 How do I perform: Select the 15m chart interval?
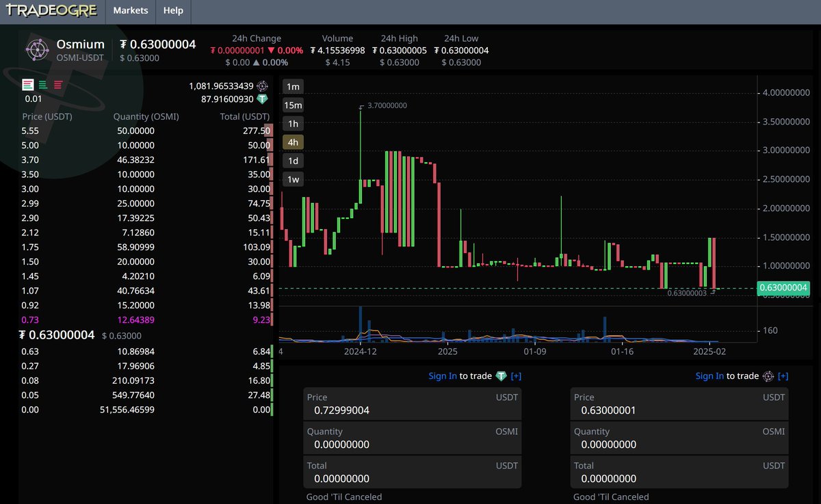[294, 105]
